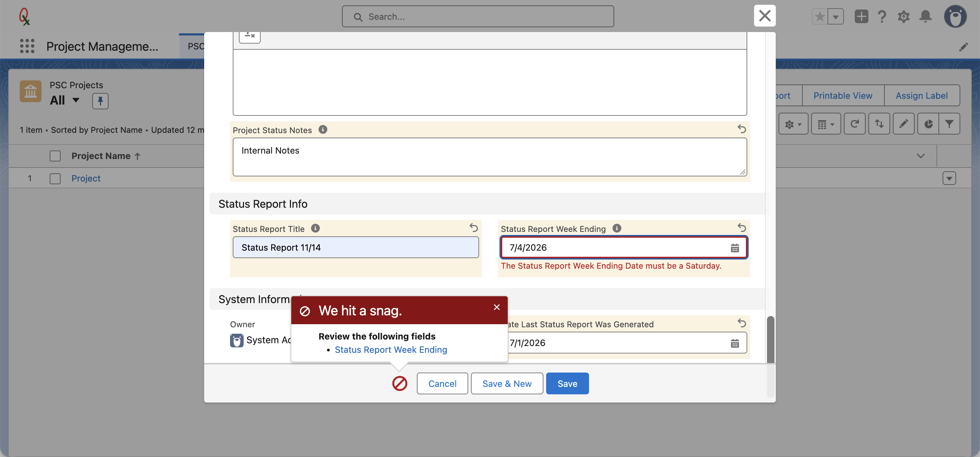Close the record edit modal X
The width and height of the screenshot is (980, 457).
click(x=765, y=16)
